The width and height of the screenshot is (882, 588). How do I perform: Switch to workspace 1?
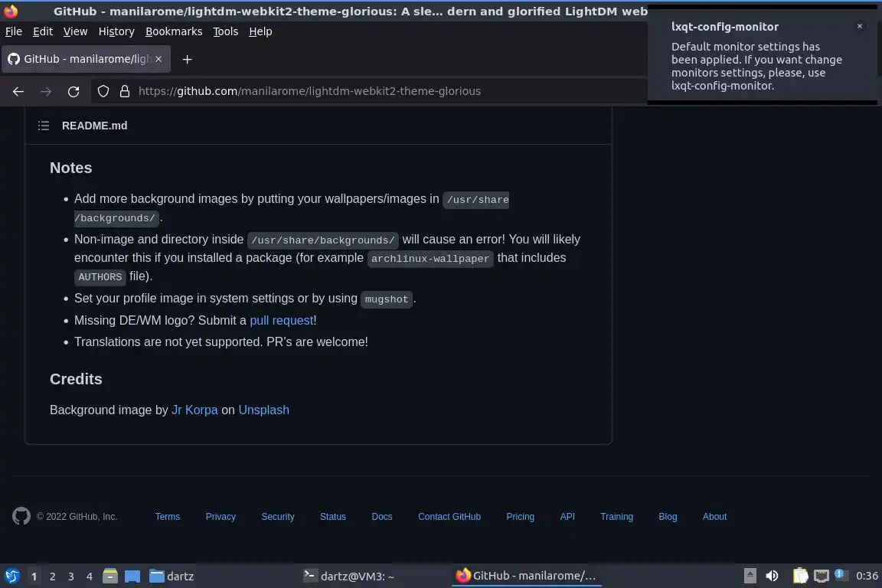(x=34, y=577)
